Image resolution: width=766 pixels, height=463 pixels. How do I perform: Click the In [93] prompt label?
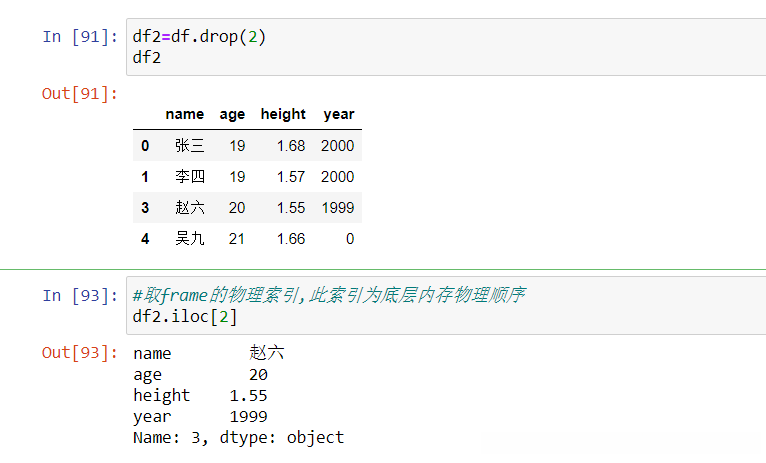[x=79, y=296]
